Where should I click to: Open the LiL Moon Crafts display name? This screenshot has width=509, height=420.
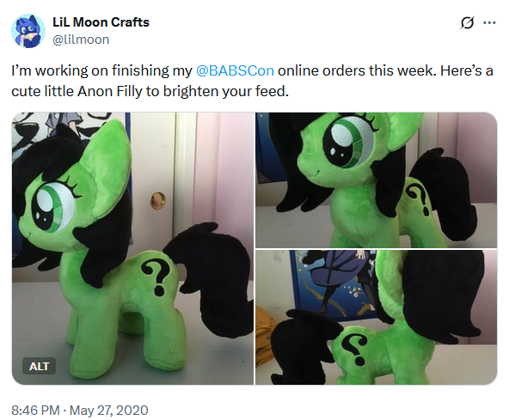(101, 22)
